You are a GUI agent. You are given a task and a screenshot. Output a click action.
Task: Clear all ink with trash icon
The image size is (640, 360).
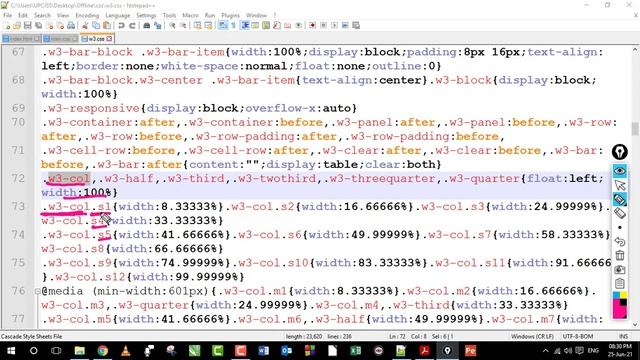click(620, 256)
